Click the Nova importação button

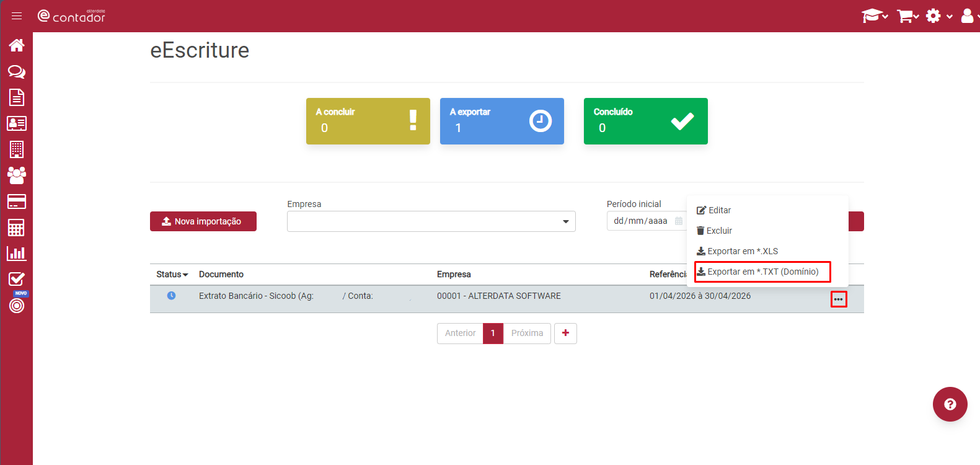(x=203, y=221)
